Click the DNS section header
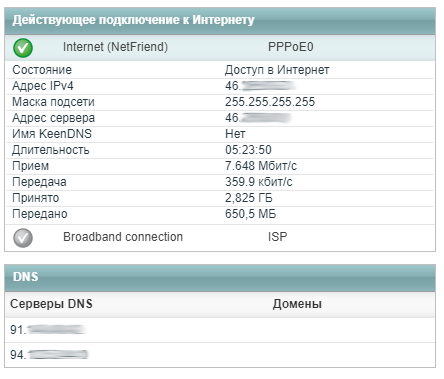The width and height of the screenshot is (444, 379). coord(220,278)
